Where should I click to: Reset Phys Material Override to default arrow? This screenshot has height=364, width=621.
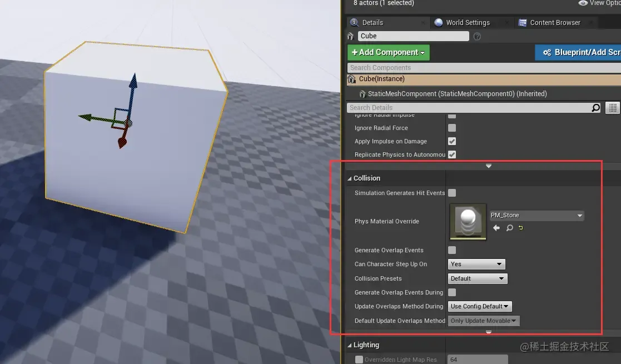pos(521,228)
